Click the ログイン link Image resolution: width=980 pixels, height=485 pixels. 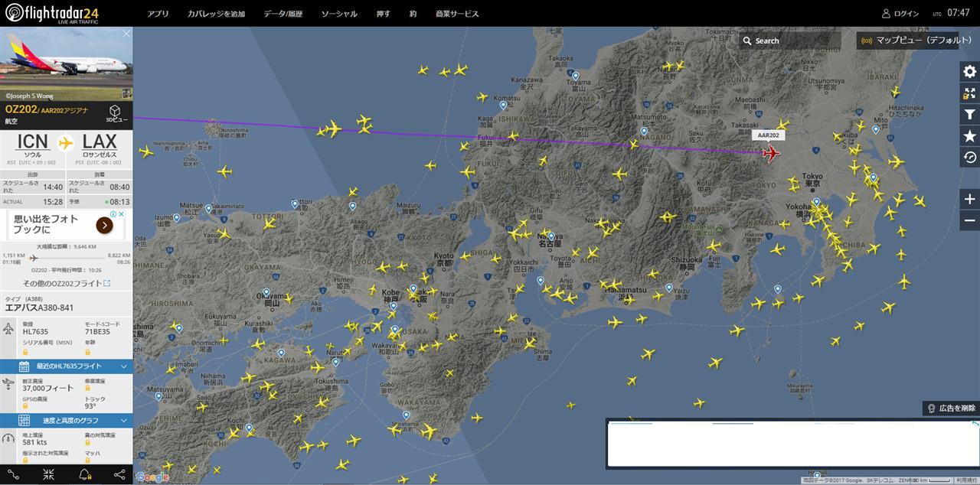906,14
